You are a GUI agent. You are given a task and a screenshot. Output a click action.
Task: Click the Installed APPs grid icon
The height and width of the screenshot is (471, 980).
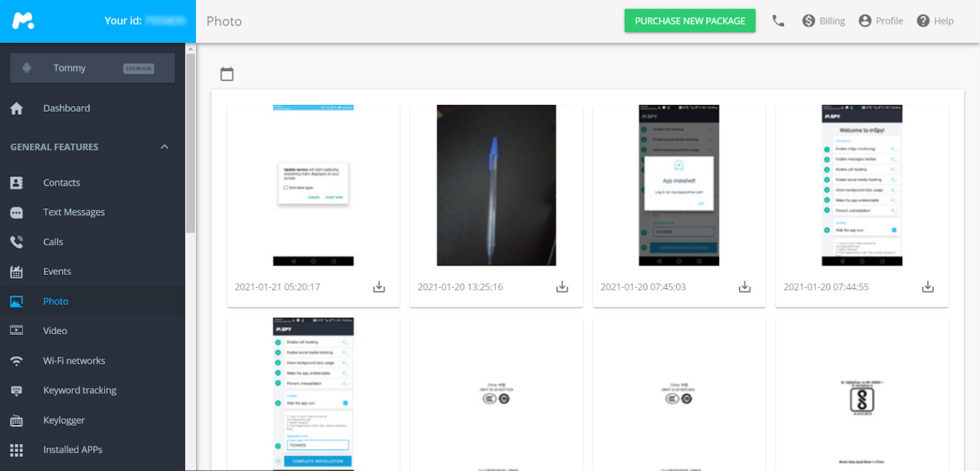(x=16, y=449)
